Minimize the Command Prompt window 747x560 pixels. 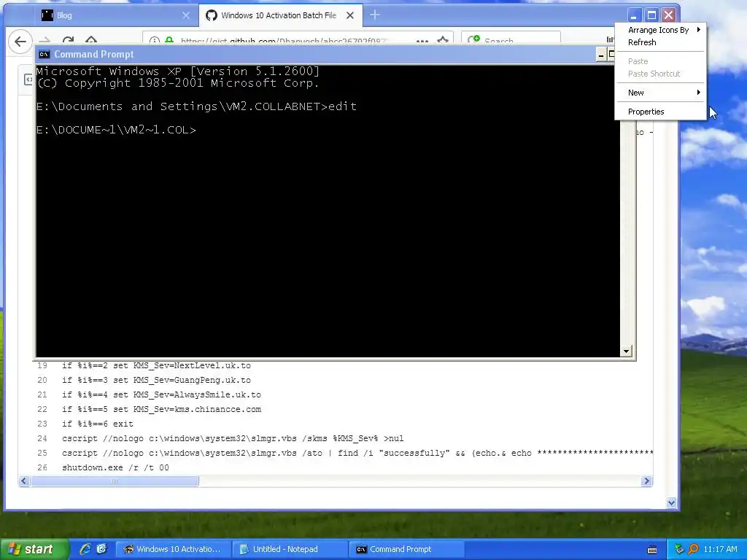[601, 55]
